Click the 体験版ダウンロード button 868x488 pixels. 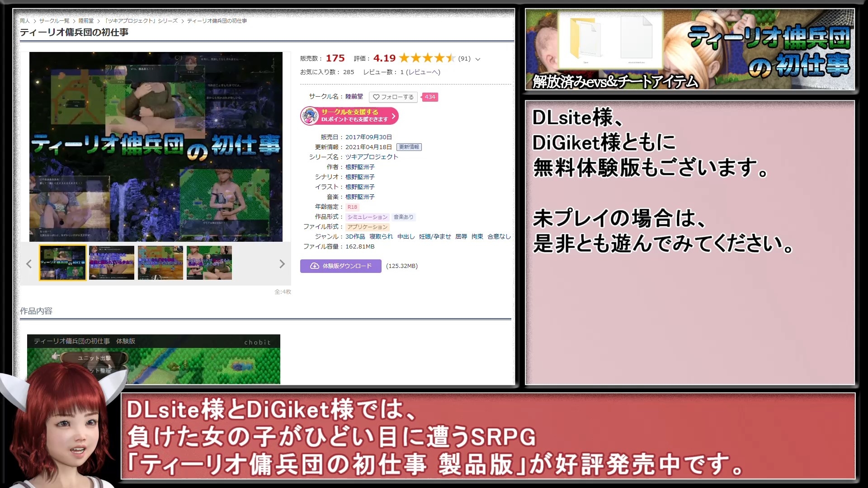pos(340,266)
